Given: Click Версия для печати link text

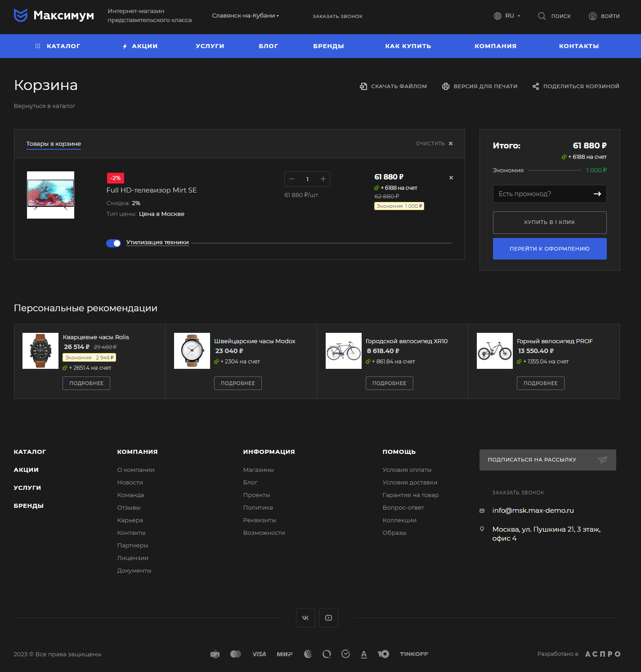Looking at the screenshot, I should (485, 86).
